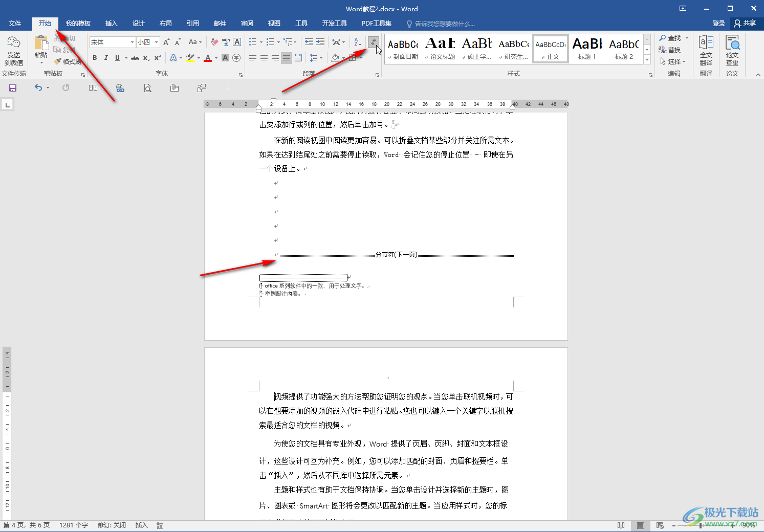
Task: Click the Paste clipboard icon
Action: (41, 43)
